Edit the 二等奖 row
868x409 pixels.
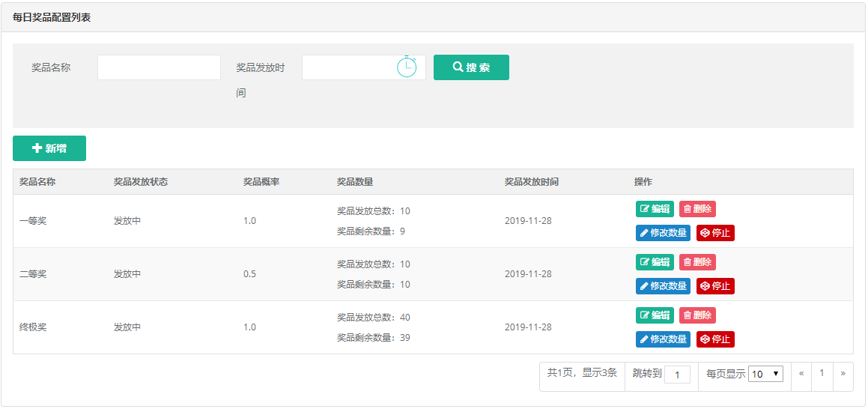coord(655,262)
